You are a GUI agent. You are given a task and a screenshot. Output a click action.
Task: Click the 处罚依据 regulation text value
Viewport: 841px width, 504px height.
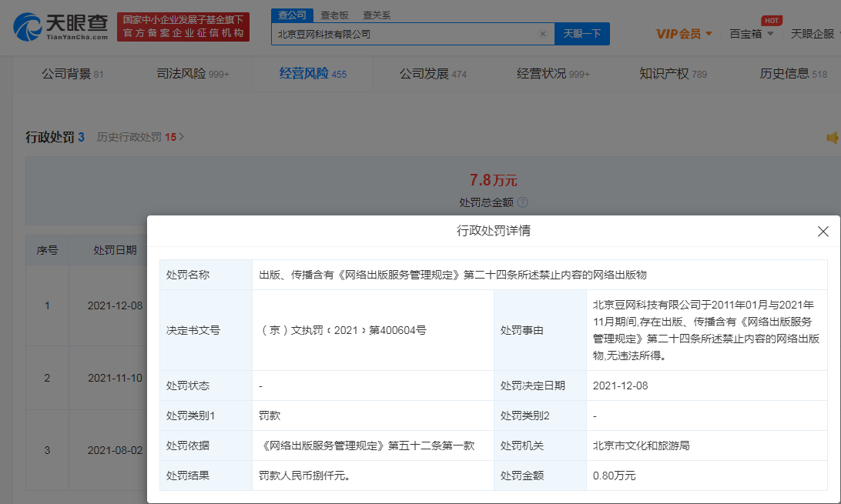click(367, 446)
